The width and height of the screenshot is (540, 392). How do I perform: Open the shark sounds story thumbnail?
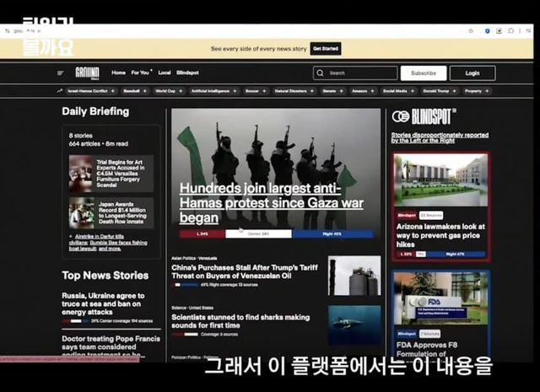[x=354, y=325]
